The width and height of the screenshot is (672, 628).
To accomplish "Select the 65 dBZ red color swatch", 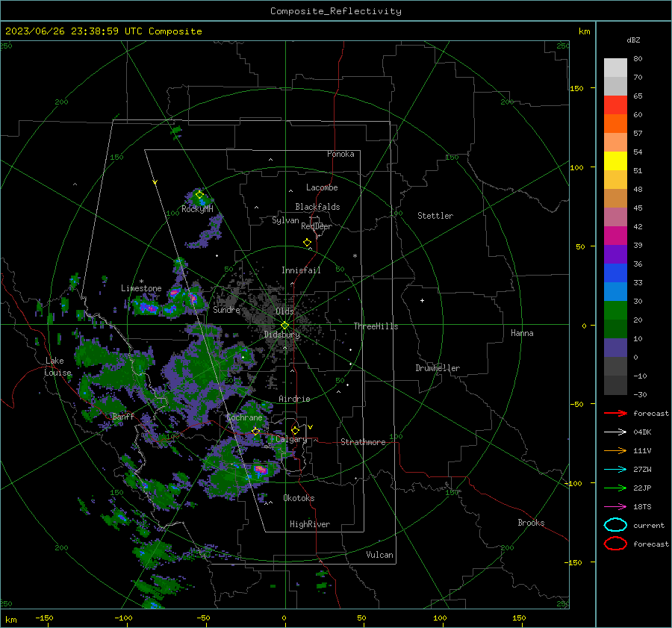I will pyautogui.click(x=615, y=105).
